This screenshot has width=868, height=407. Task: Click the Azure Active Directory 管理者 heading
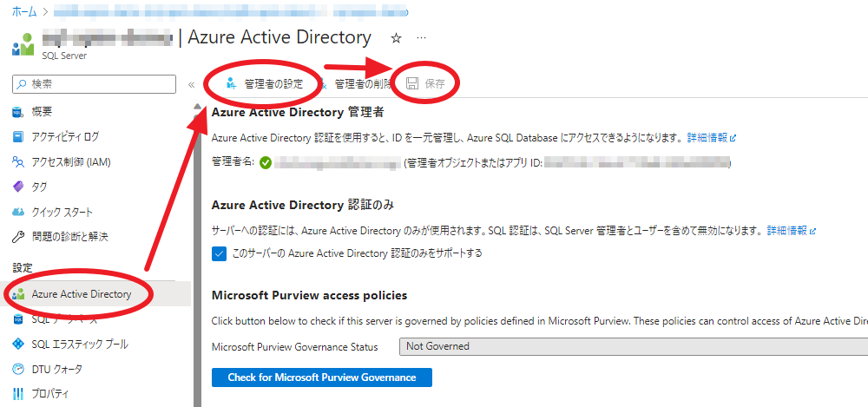click(x=298, y=113)
